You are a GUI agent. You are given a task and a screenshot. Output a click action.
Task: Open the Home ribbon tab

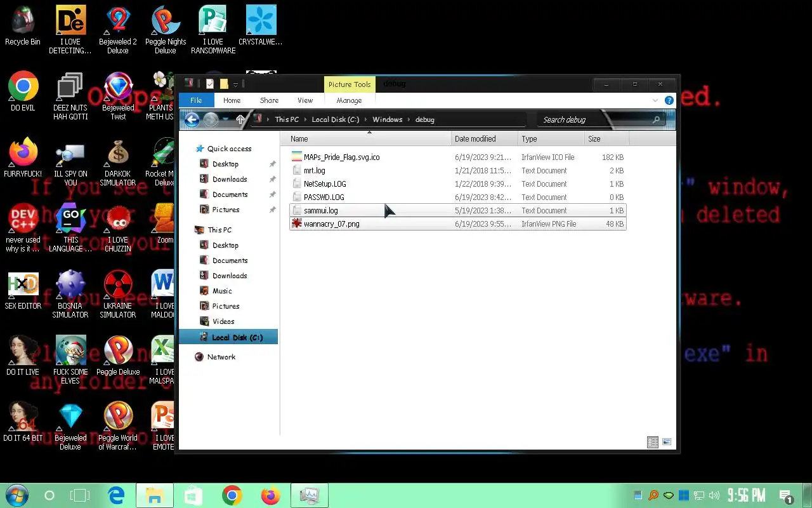click(232, 100)
